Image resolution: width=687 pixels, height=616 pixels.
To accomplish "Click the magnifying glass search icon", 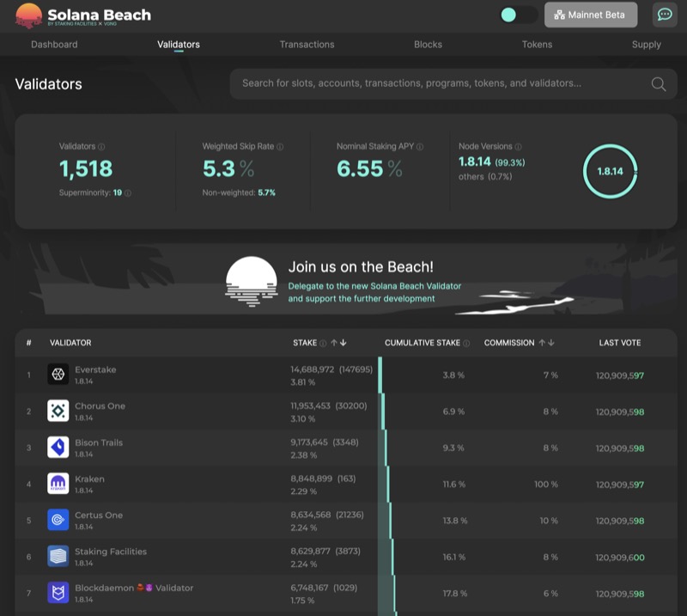I will point(659,83).
